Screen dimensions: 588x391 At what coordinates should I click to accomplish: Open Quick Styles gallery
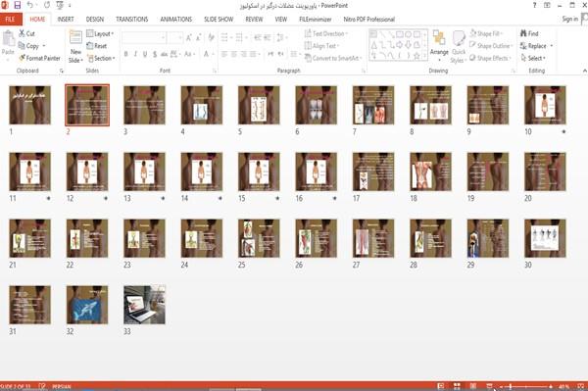[x=459, y=46]
